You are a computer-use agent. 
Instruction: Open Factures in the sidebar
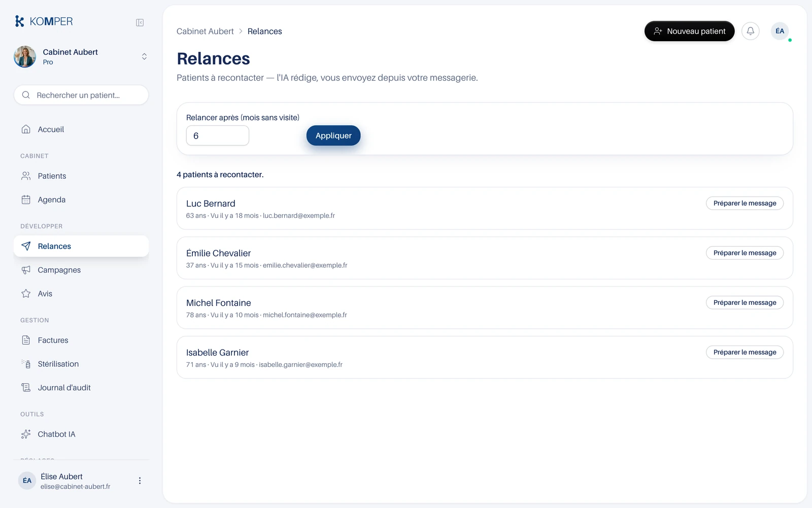81,340
